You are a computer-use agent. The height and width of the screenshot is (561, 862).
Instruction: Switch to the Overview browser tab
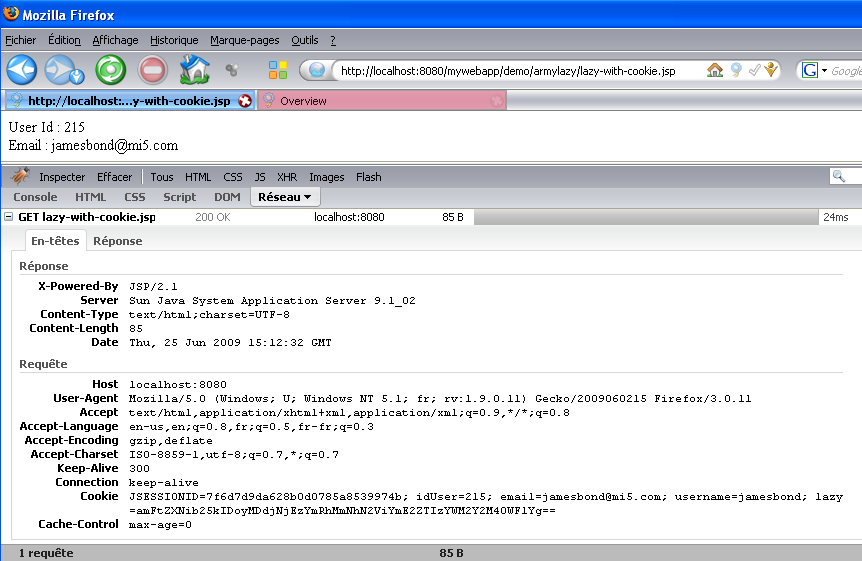click(303, 101)
